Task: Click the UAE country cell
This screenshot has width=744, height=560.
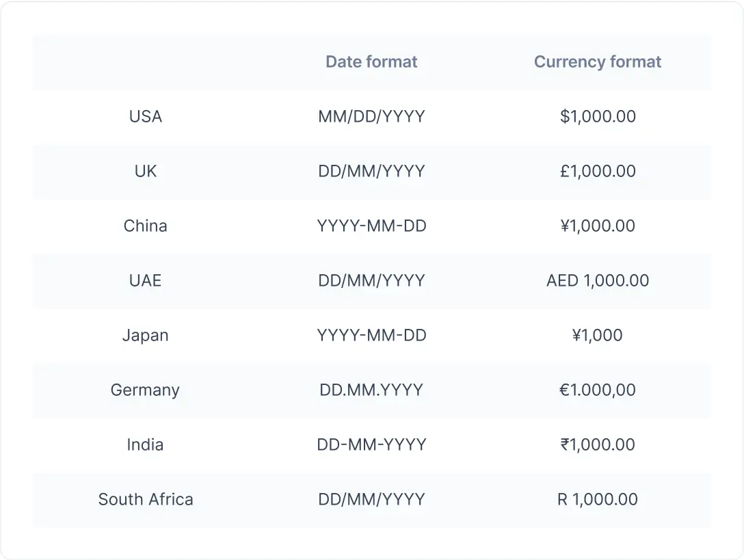Action: pos(146,281)
